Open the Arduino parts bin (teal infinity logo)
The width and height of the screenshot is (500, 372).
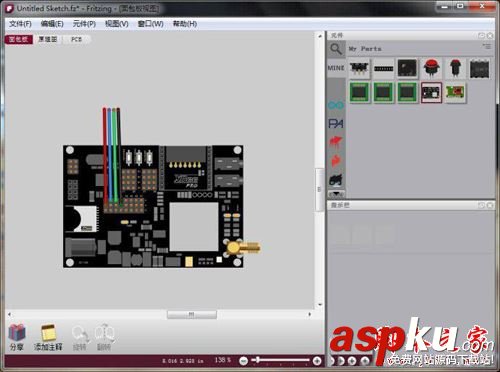(x=336, y=105)
